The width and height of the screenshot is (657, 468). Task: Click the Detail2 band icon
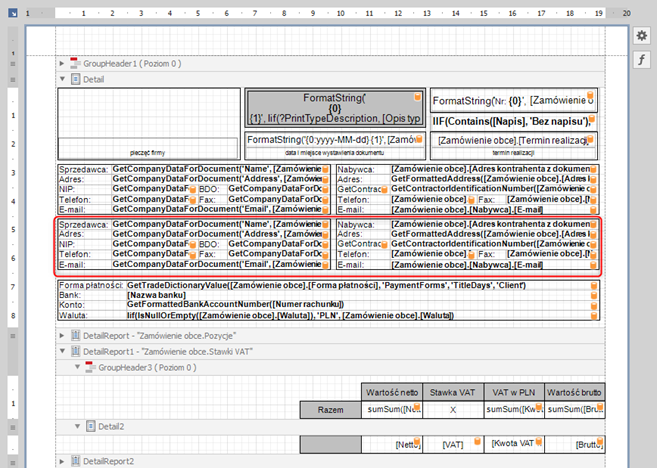pyautogui.click(x=88, y=426)
